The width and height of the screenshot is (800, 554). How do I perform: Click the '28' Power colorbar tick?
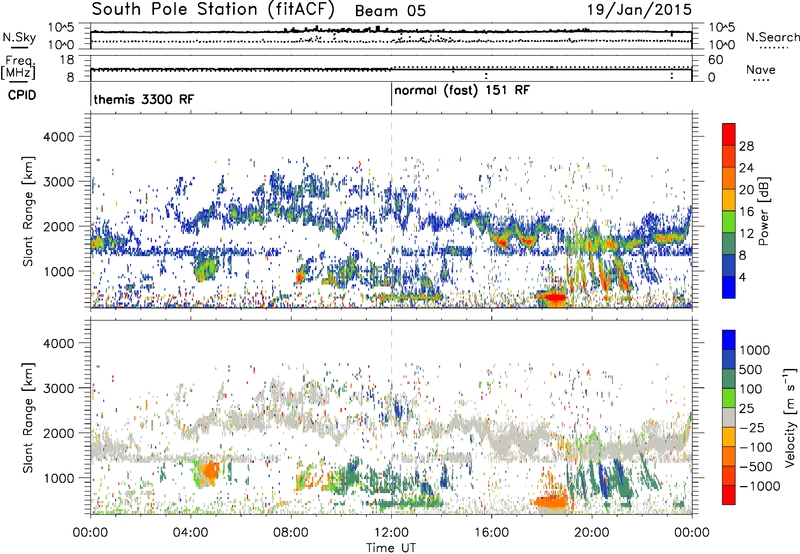click(746, 146)
